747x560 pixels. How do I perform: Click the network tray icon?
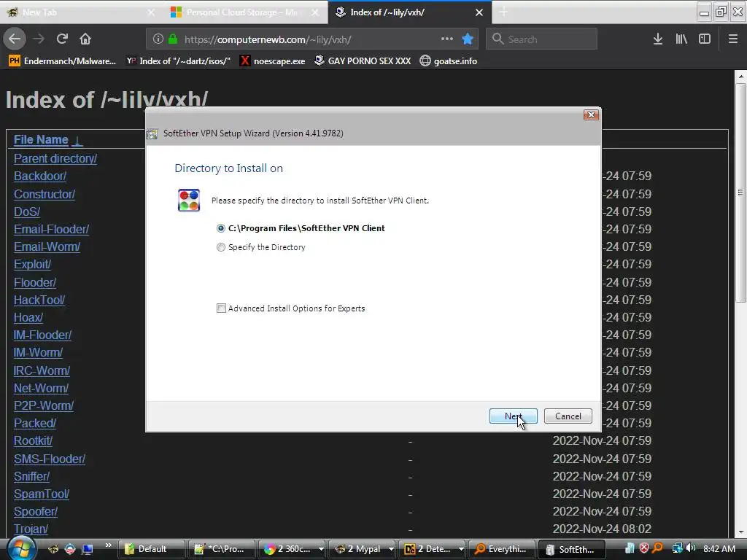coord(678,548)
